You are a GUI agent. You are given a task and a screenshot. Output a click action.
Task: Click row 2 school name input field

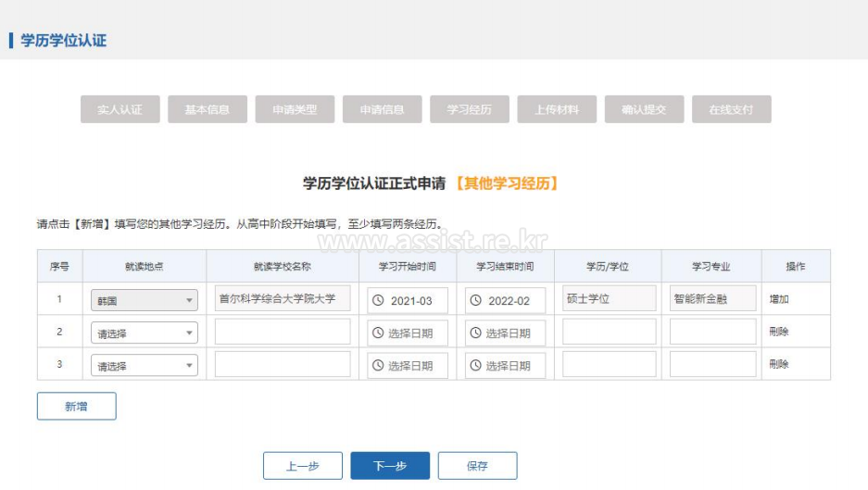click(x=283, y=333)
